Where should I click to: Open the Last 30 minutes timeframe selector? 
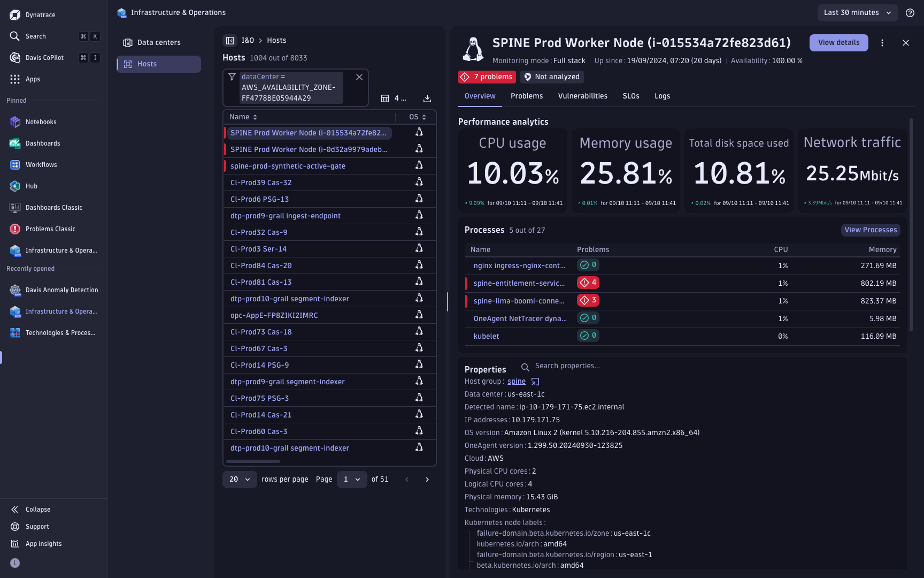coord(858,13)
